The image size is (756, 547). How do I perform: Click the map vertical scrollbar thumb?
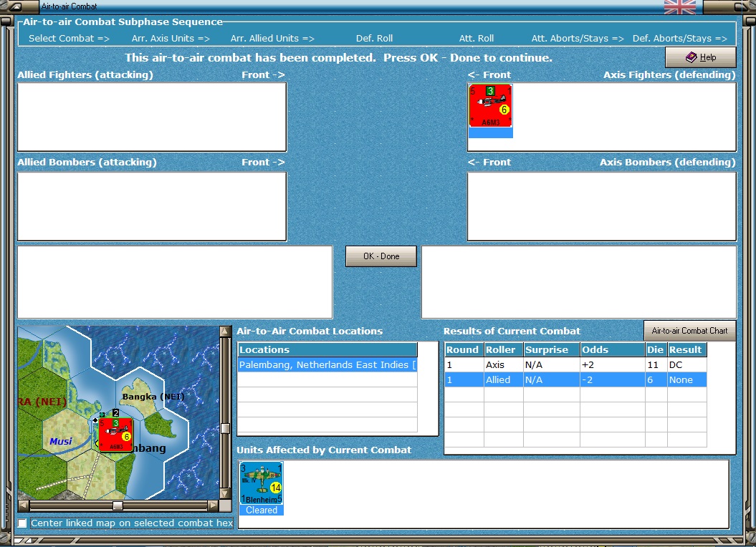(225, 428)
